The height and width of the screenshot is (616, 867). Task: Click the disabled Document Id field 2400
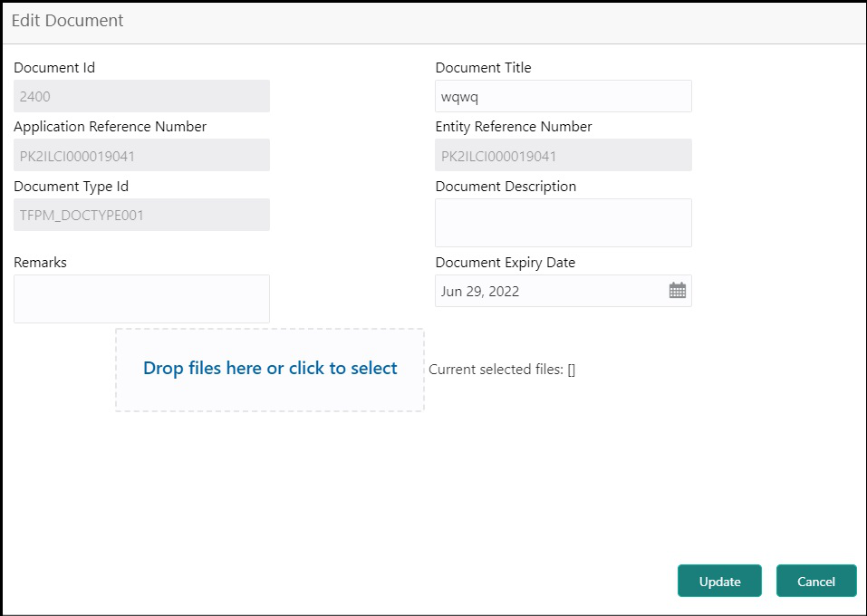point(141,96)
